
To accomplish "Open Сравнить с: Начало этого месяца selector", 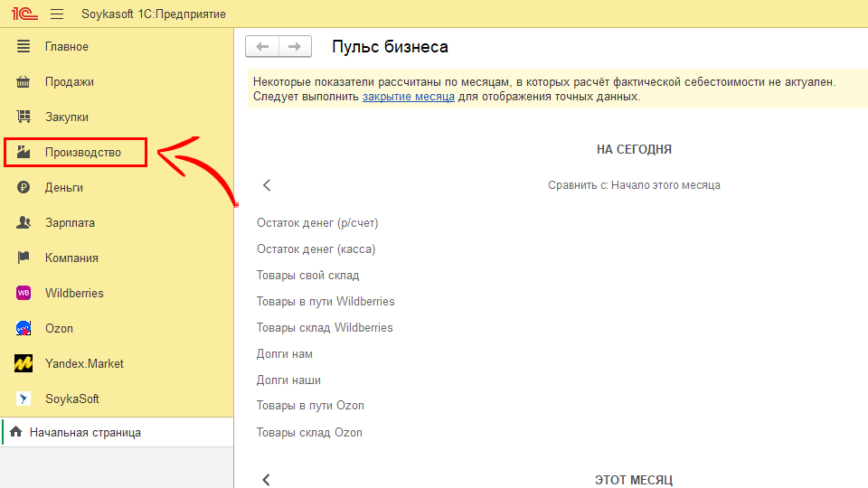I will click(633, 185).
